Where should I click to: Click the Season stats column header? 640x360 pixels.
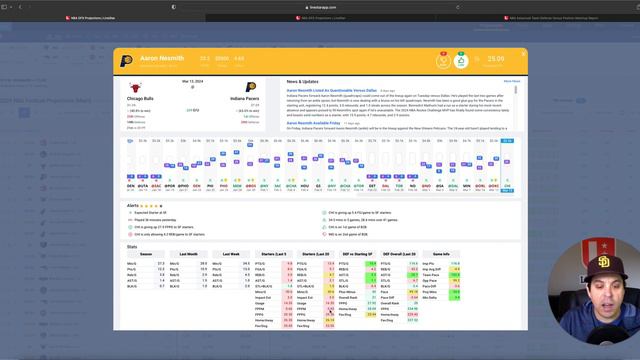(146, 254)
